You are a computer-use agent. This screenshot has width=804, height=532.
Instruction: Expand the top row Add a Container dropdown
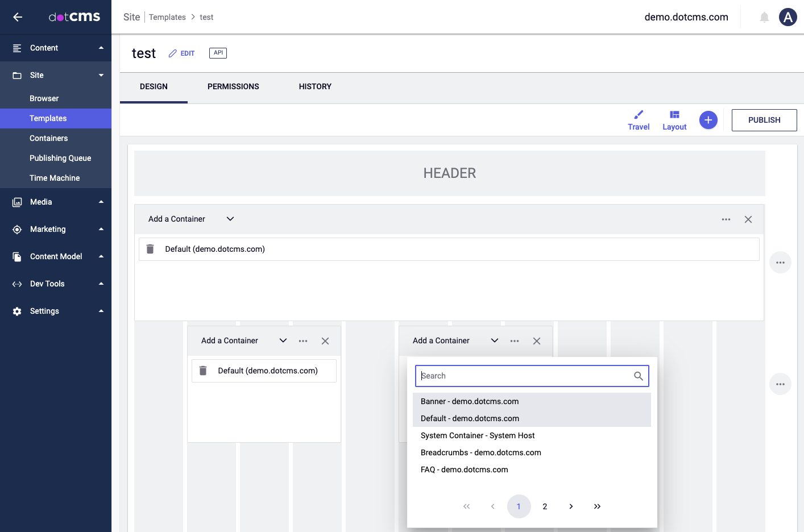[230, 219]
